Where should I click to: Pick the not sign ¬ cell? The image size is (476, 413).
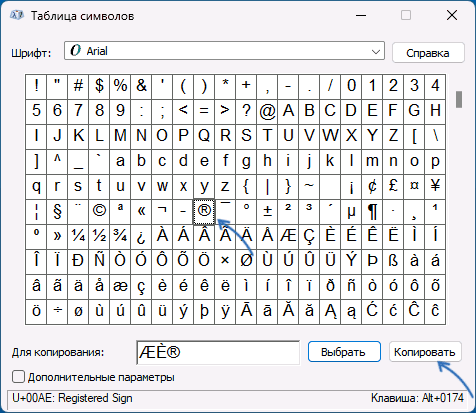click(162, 212)
